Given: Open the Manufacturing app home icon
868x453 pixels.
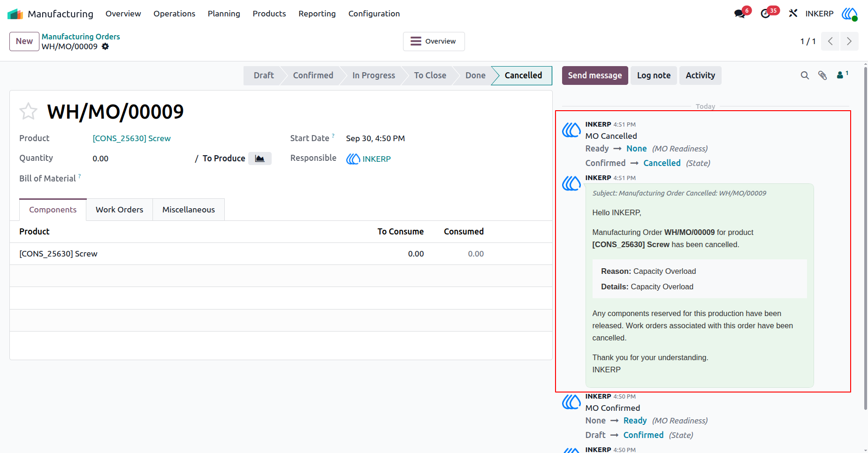Looking at the screenshot, I should [x=15, y=14].
